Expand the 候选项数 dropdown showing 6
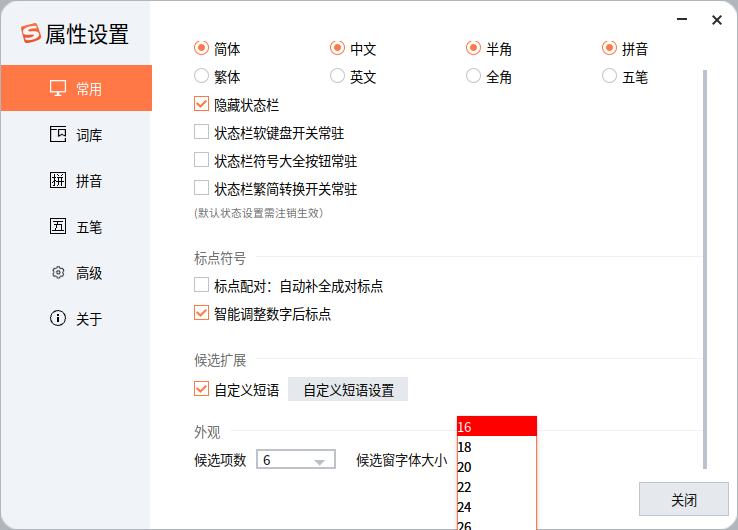 click(x=296, y=459)
